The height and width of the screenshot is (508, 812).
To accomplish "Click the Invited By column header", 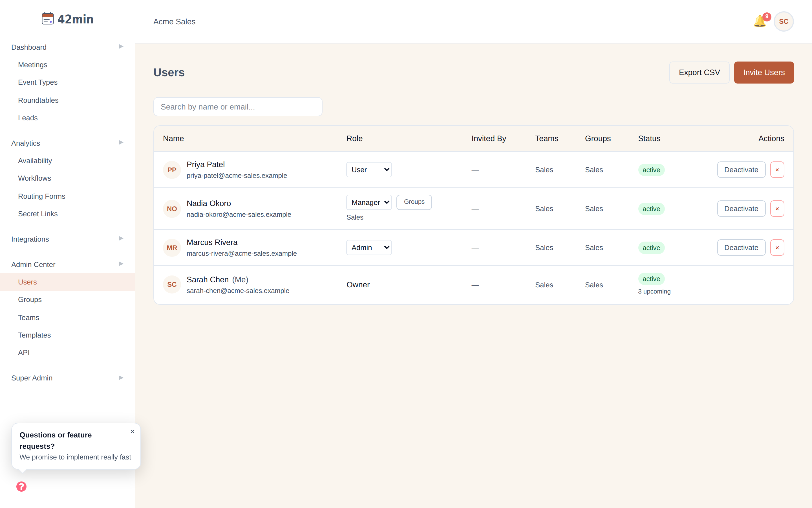I will click(489, 138).
